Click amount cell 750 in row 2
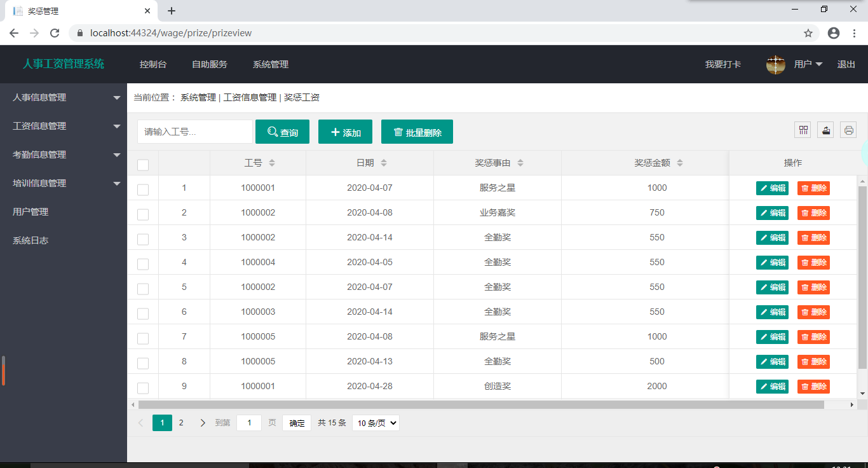The height and width of the screenshot is (468, 868). (657, 212)
